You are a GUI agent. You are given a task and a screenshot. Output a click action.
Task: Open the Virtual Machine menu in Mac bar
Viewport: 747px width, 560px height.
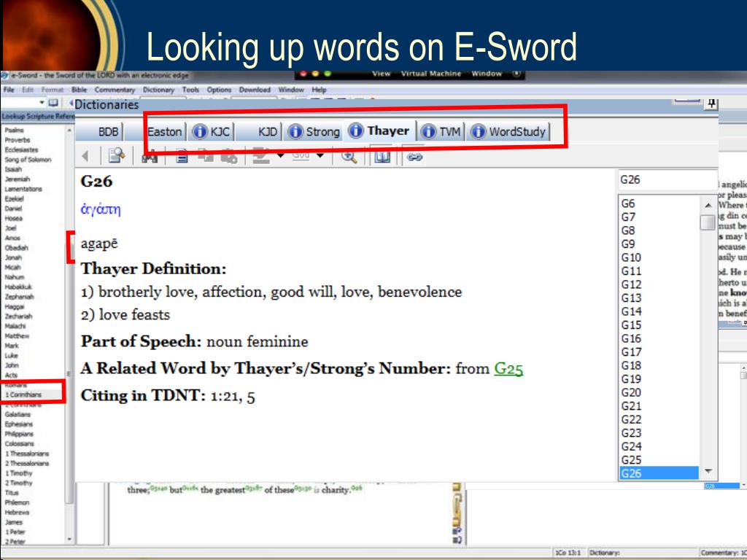coord(431,74)
